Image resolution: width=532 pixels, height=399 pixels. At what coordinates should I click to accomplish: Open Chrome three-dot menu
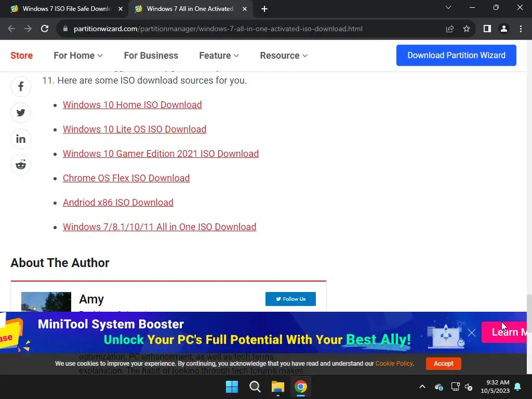tap(521, 29)
